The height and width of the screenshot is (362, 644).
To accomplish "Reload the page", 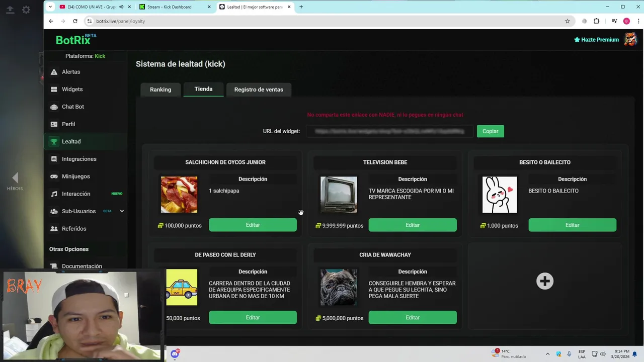I will [75, 21].
